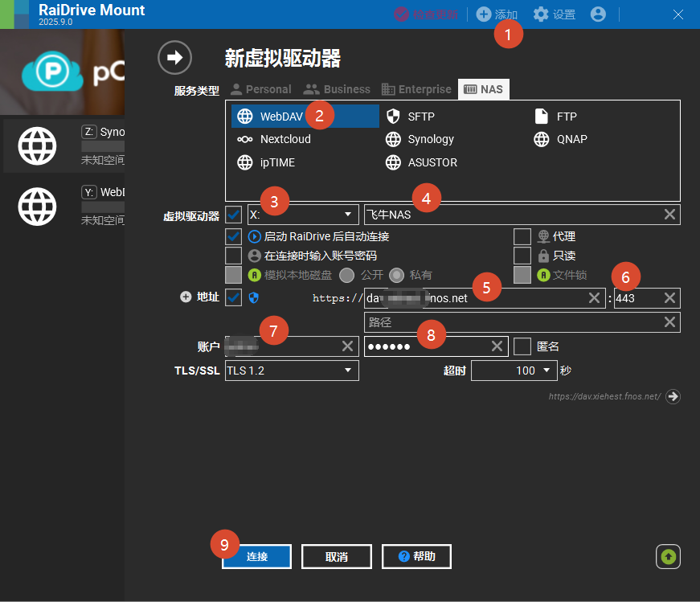Enable the read-only (只读) checkbox

click(522, 256)
